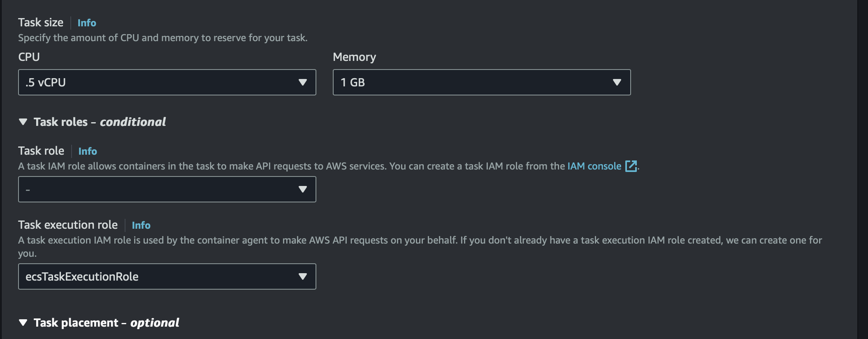
Task: Click the CPU dropdown arrow icon
Action: pos(303,82)
